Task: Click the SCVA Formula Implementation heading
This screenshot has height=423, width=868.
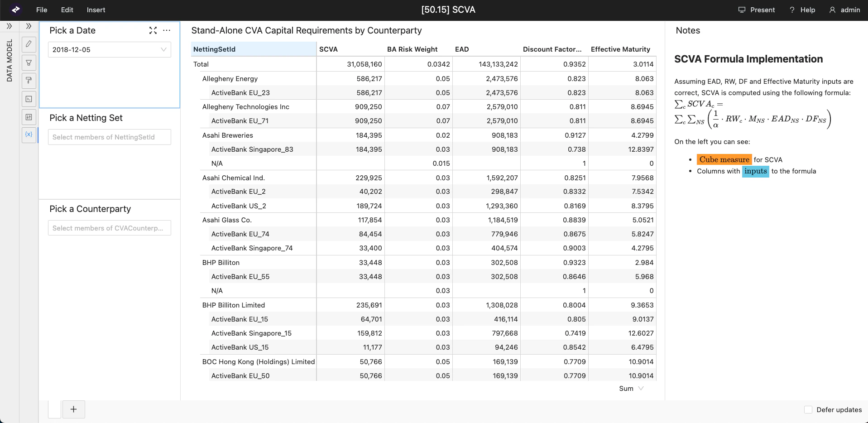Action: (x=748, y=59)
